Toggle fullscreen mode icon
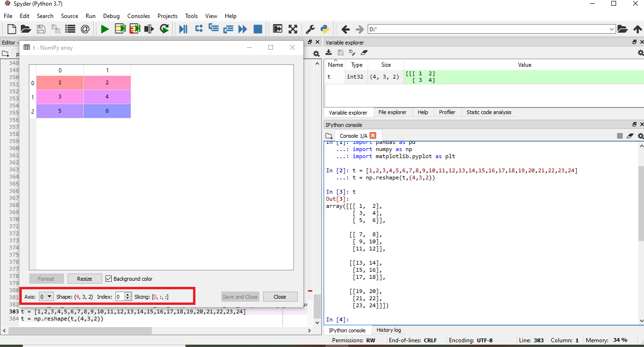The height and width of the screenshot is (347, 644). tap(293, 29)
